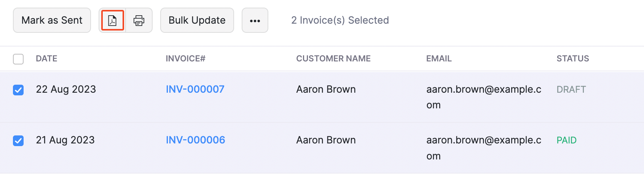Click the PAID status of INV-000006

566,140
